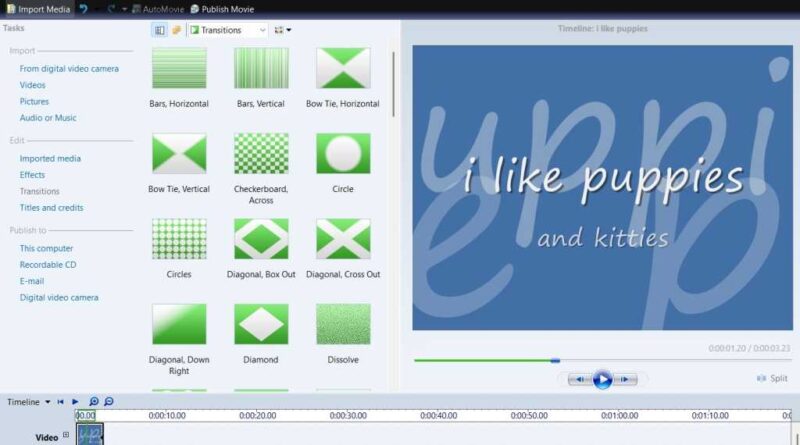Play the preview video
800x445 pixels.
(602, 379)
